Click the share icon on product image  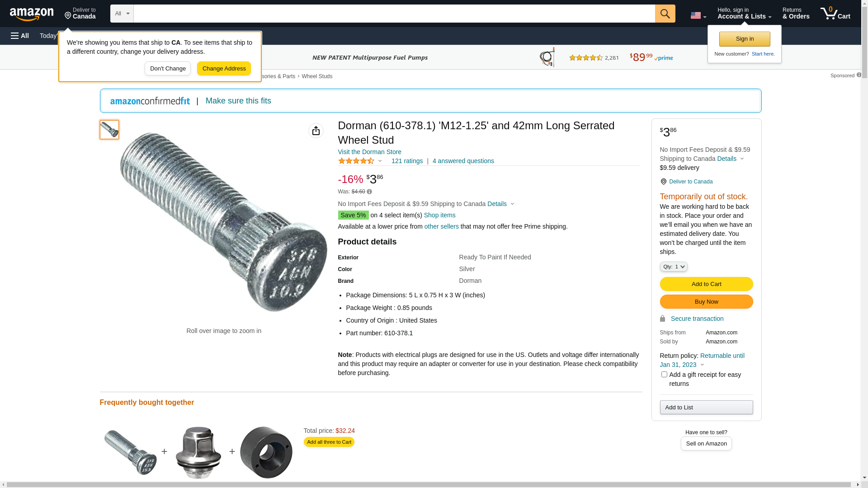coord(316,131)
